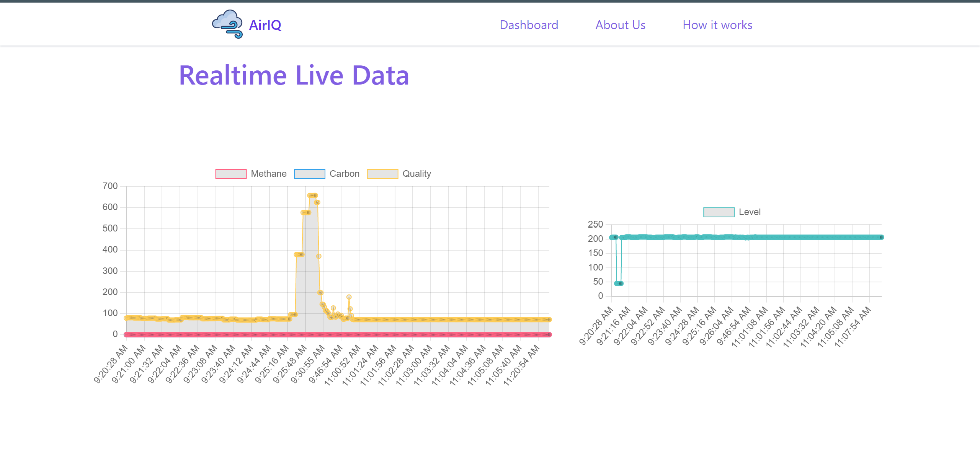Open the Dashboard nav link

(x=529, y=25)
